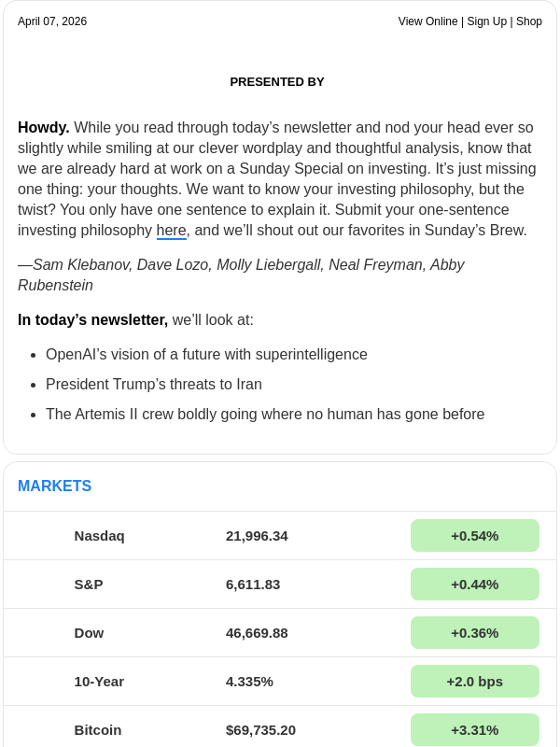Select the President Trump Iran bullet item
This screenshot has height=747, width=560.
click(x=154, y=385)
